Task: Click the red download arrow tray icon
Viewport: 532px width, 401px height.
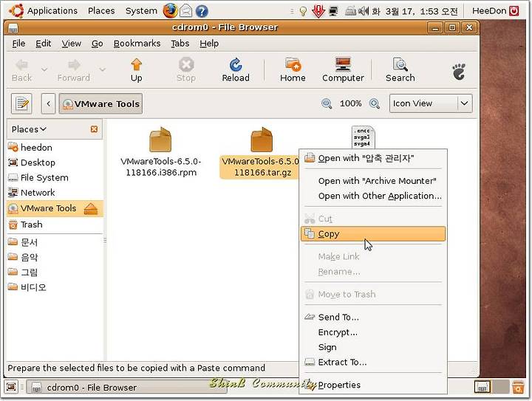Action: 318,11
